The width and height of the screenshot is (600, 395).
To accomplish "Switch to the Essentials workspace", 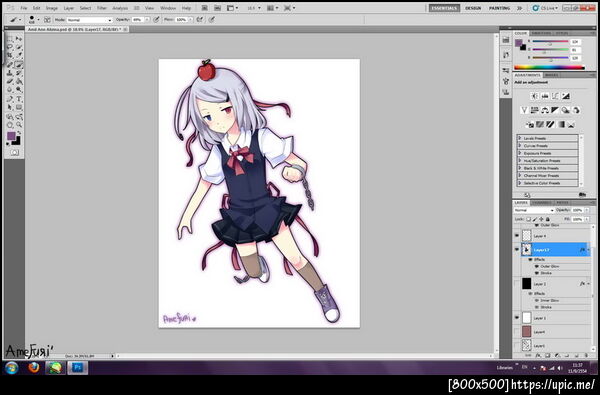I will [444, 8].
